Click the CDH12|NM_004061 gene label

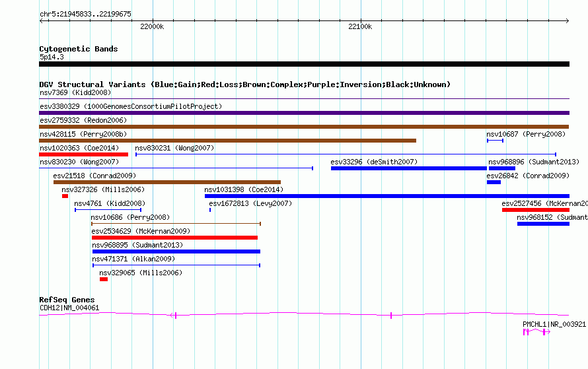[69, 308]
